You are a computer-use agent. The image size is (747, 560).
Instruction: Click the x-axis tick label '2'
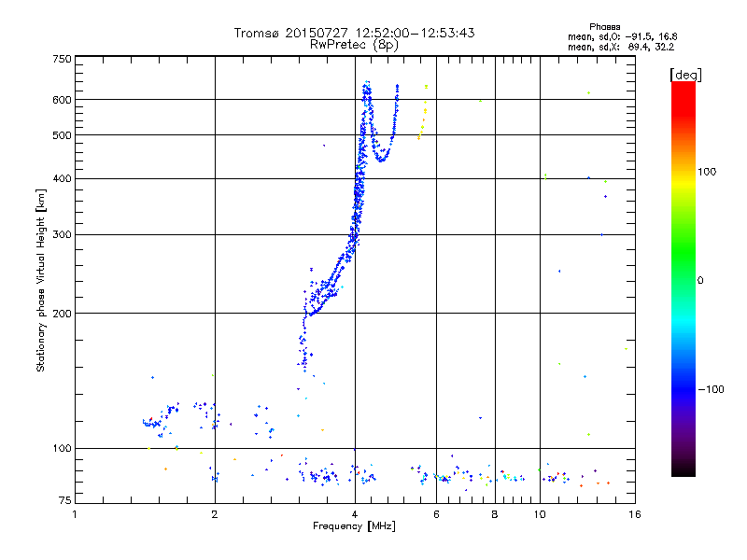tap(215, 514)
